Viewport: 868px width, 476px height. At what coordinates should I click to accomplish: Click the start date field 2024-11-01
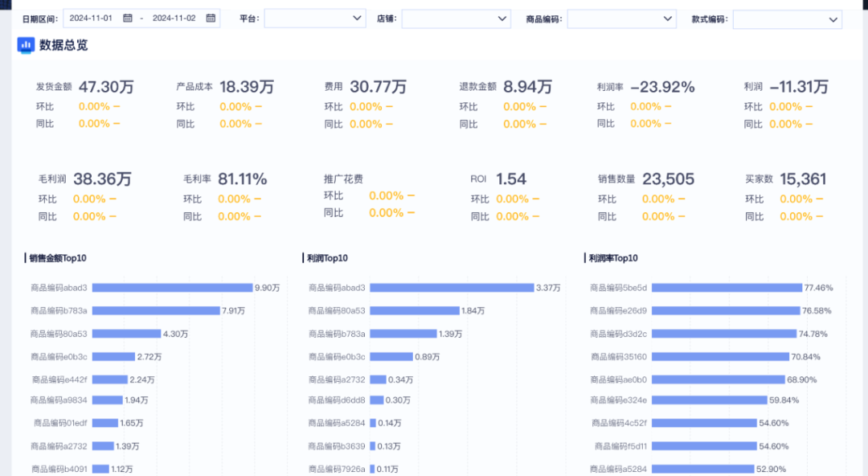point(91,18)
